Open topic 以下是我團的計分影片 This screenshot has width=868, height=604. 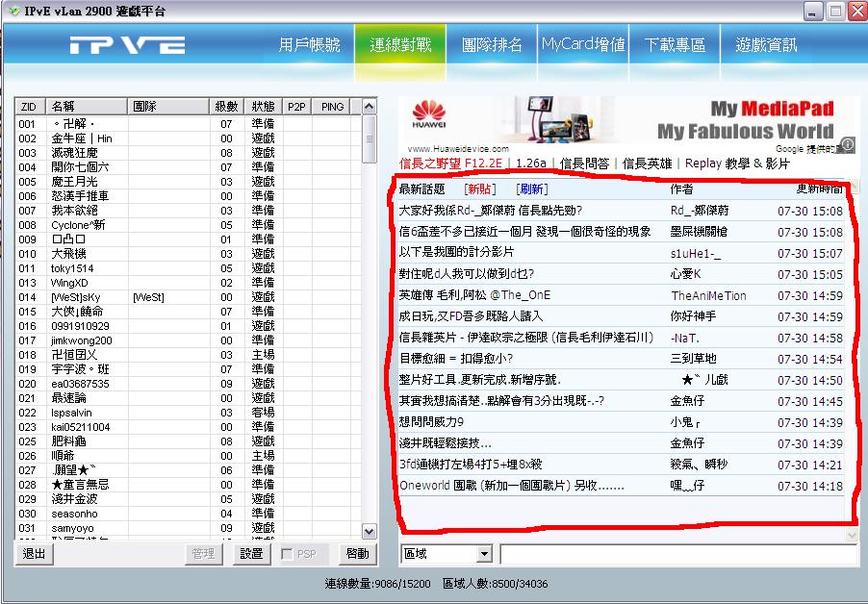457,252
